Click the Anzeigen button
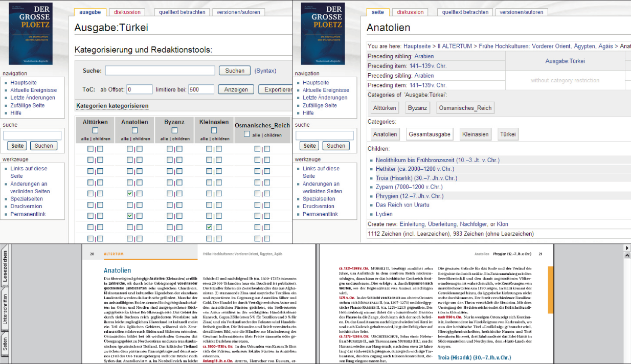Screen dimensions: 631x364 click(x=236, y=89)
